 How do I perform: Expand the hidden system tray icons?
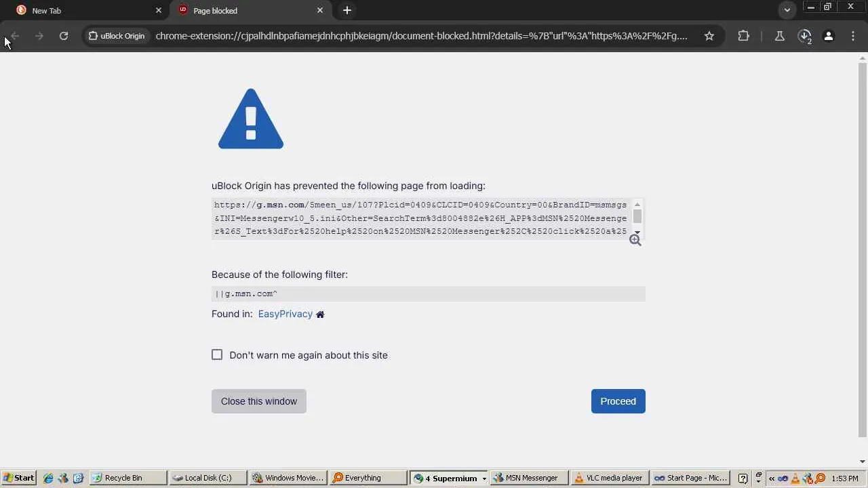(x=772, y=478)
